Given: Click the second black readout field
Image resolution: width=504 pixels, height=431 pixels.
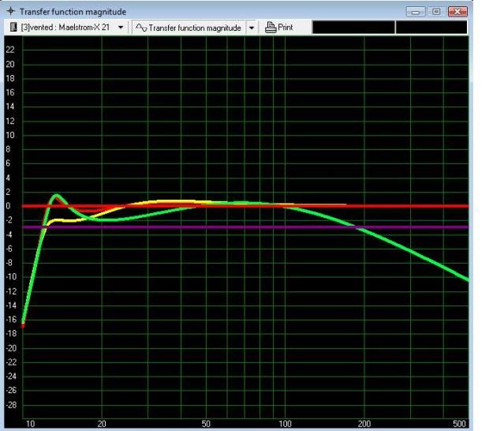Looking at the screenshot, I should (x=431, y=28).
